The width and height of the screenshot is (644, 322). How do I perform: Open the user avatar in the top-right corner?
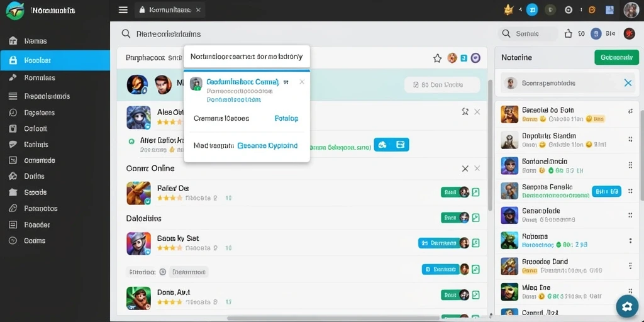coord(631,10)
